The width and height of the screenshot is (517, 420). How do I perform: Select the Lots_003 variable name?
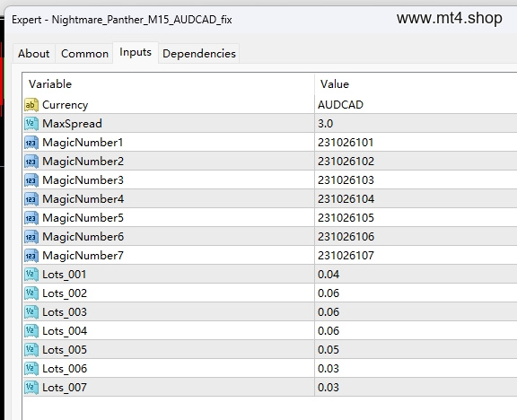pos(65,312)
